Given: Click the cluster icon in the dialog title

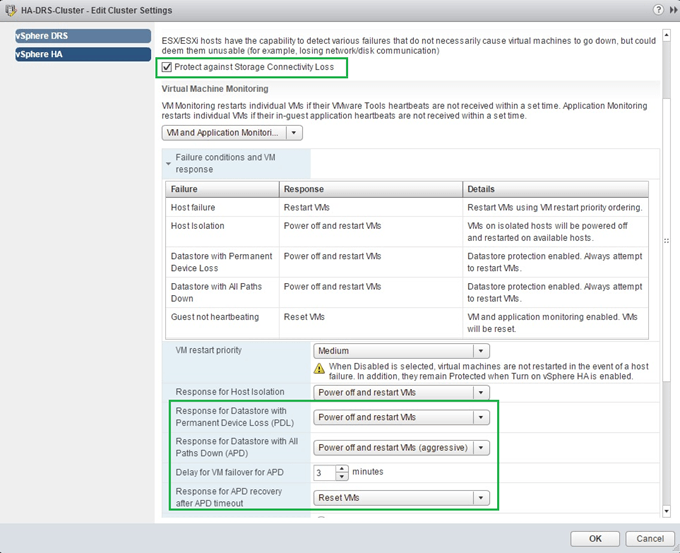Looking at the screenshot, I should (11, 10).
